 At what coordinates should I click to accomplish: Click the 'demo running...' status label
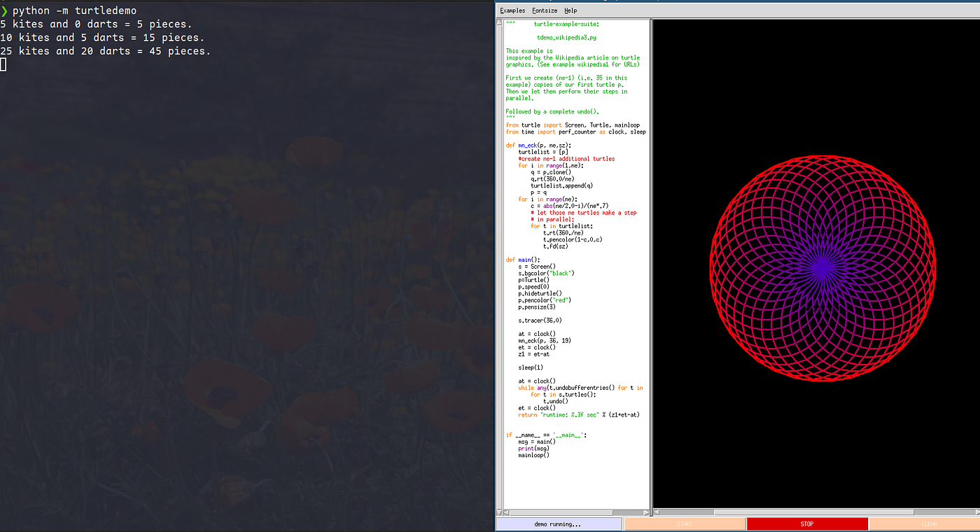click(558, 524)
